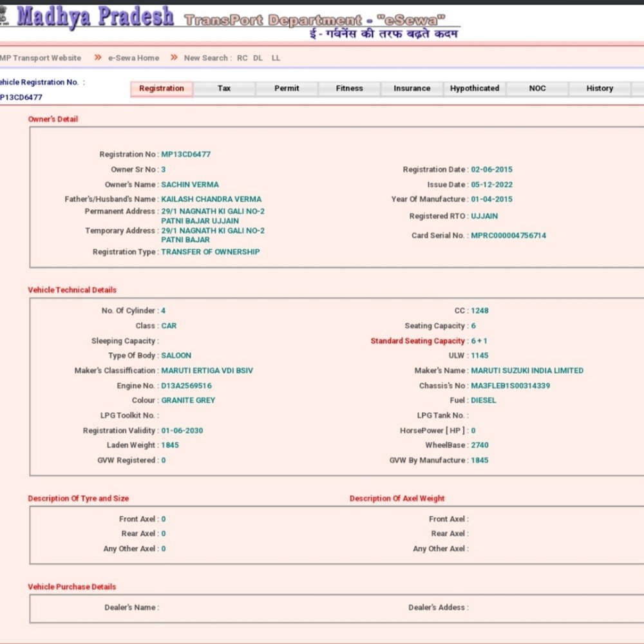
Task: Switch to the NOC tab
Action: click(x=537, y=89)
